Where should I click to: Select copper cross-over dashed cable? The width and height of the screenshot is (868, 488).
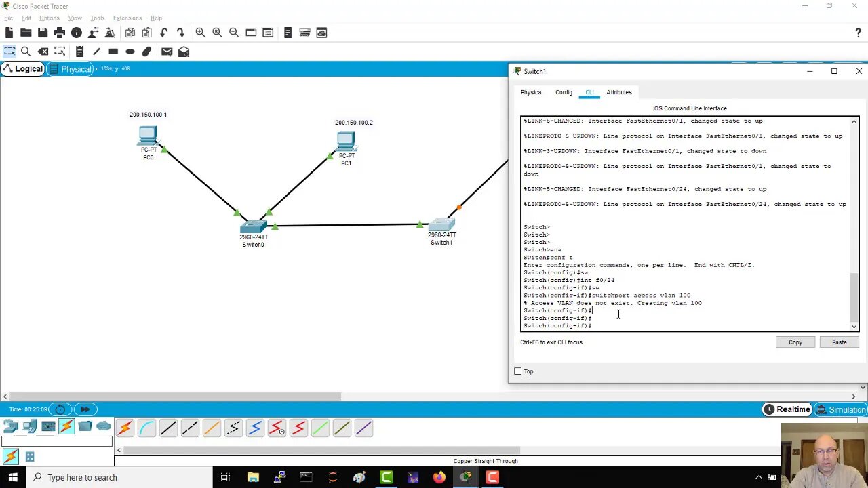[x=190, y=428]
